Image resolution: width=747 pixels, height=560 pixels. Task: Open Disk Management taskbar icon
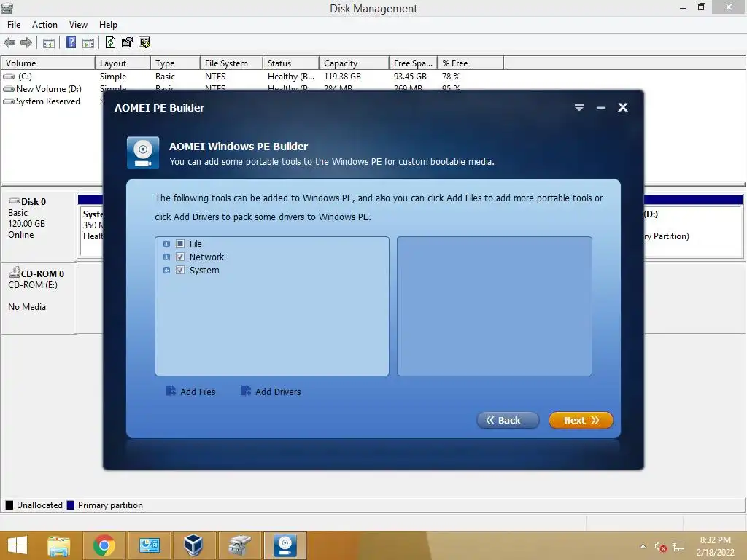click(149, 545)
